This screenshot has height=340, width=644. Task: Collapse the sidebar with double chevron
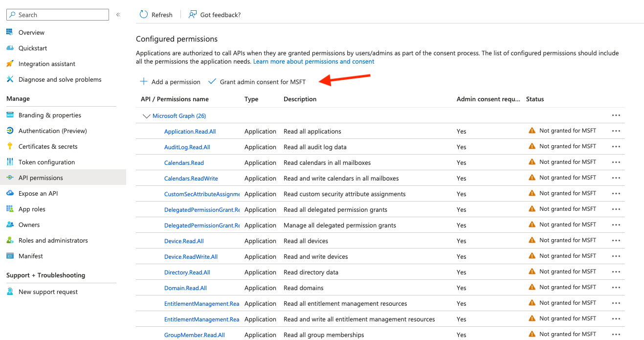click(118, 15)
